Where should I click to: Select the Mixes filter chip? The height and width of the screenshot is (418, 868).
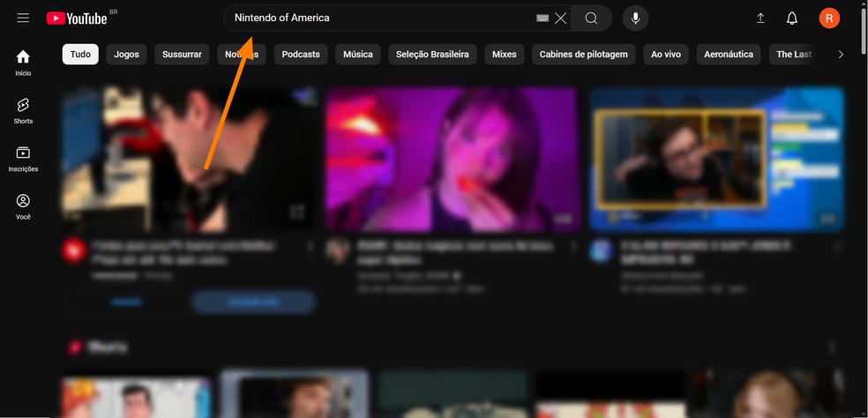click(x=505, y=55)
